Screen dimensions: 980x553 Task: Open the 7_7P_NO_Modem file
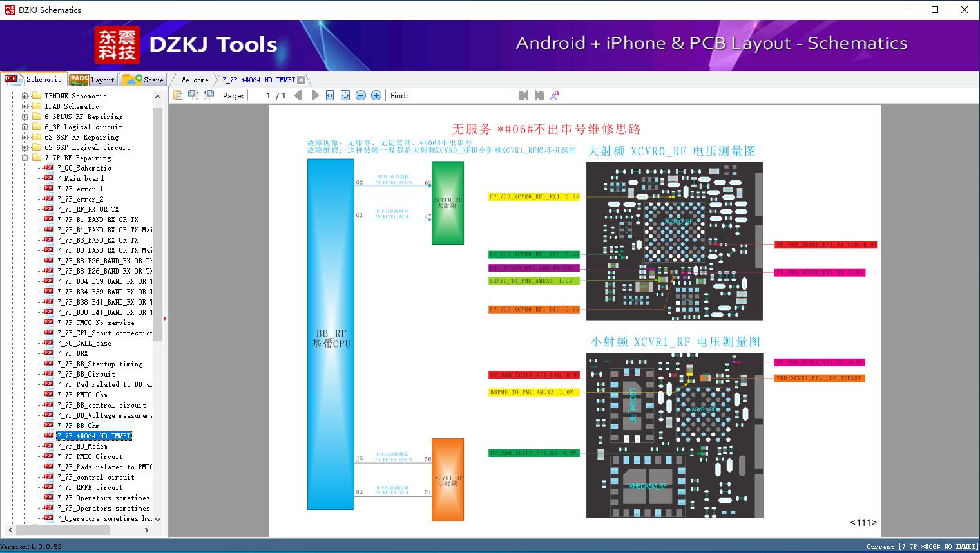click(82, 446)
